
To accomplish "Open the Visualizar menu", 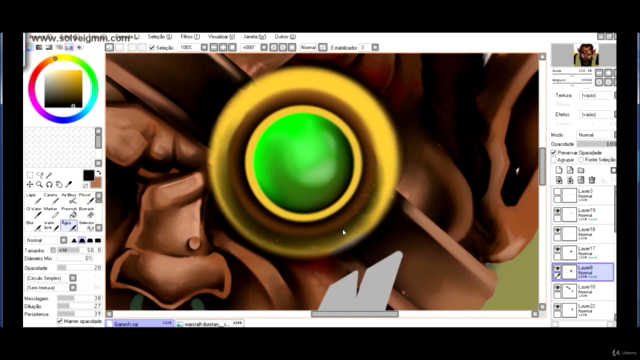I will pos(222,37).
